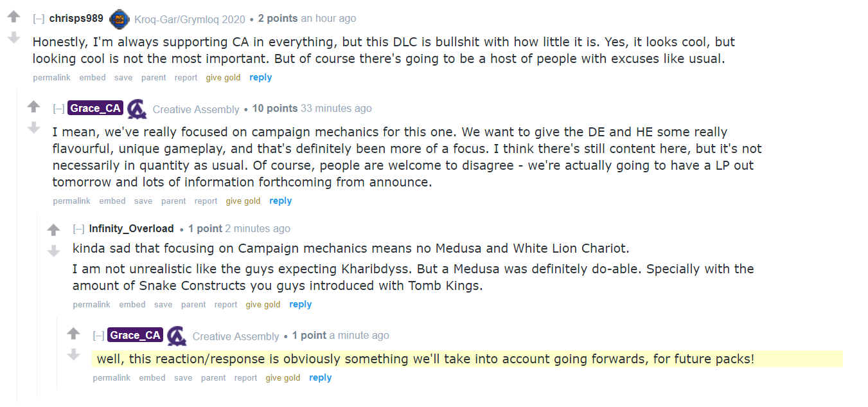Click Creative Assembly logo on highlighted reply
The image size is (868, 407).
tap(177, 336)
